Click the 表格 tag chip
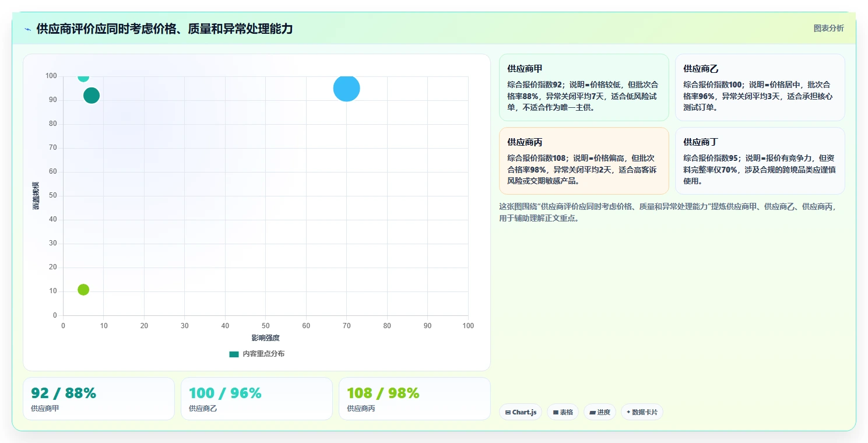868x443 pixels. click(563, 412)
